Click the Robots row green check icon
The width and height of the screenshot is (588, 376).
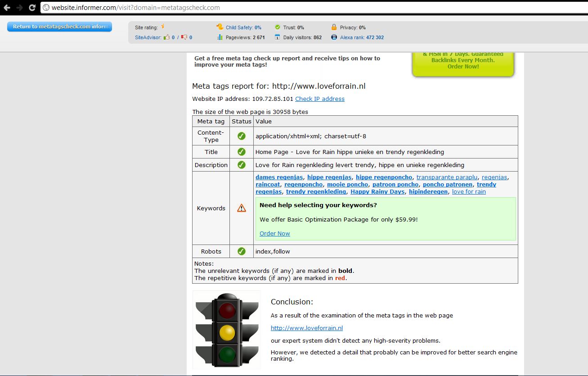(x=242, y=251)
